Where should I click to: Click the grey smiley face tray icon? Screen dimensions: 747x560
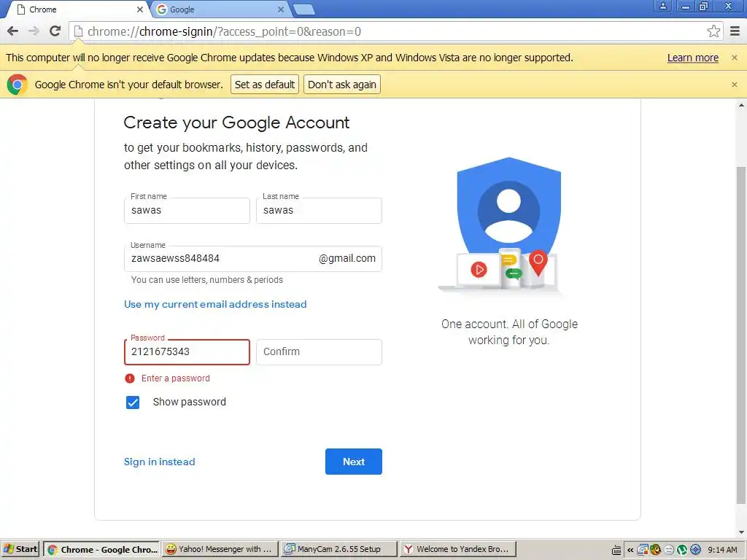pyautogui.click(x=669, y=550)
